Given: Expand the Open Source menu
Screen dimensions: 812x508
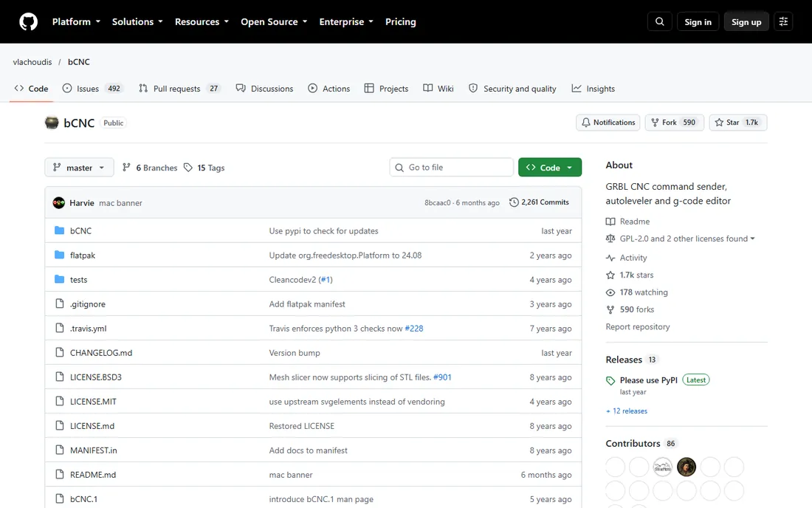Looking at the screenshot, I should (274, 21).
